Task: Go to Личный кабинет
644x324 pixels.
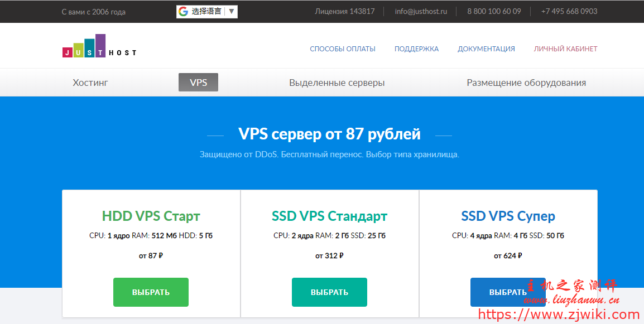Action: [565, 49]
